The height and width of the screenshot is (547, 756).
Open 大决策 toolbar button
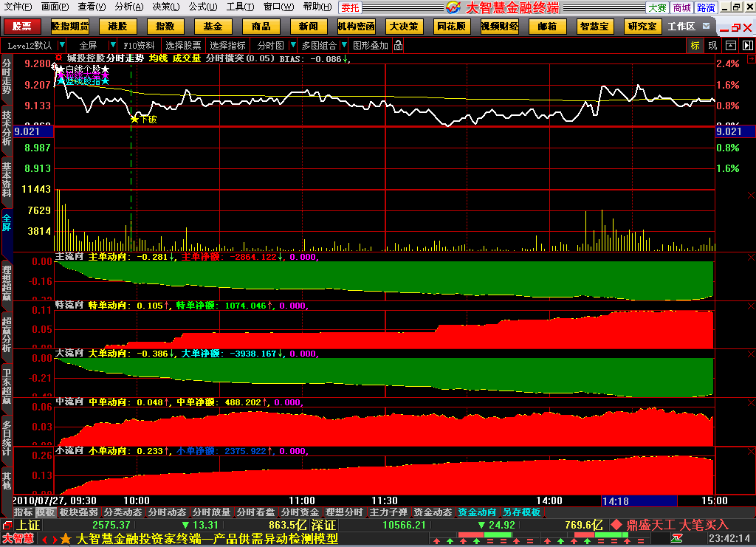404,26
